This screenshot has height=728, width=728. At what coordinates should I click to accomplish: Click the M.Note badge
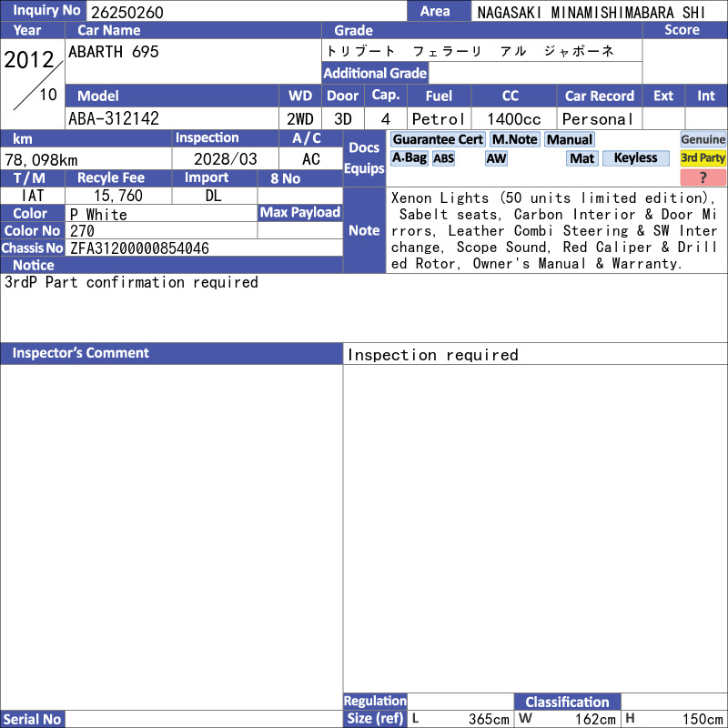[x=515, y=139]
